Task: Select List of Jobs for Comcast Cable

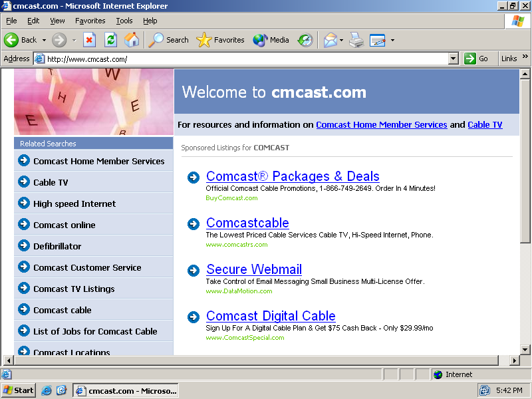Action: click(x=95, y=331)
